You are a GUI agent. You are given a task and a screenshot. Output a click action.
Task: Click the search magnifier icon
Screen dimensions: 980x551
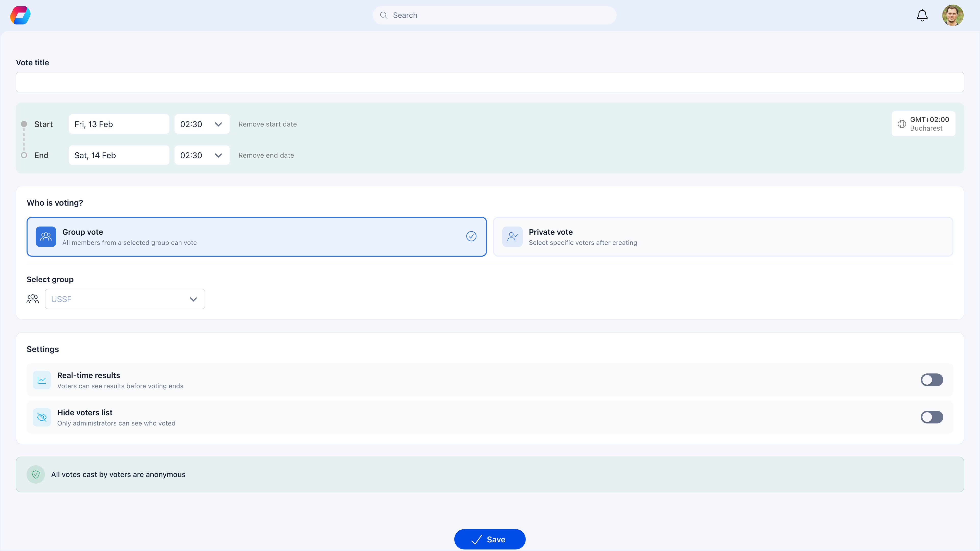click(384, 15)
